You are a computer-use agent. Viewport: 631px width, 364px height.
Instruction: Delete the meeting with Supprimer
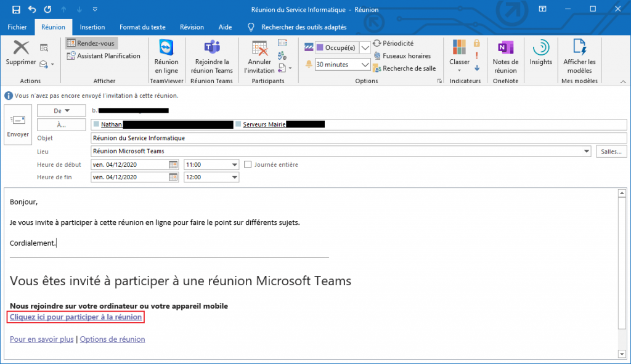pos(21,53)
